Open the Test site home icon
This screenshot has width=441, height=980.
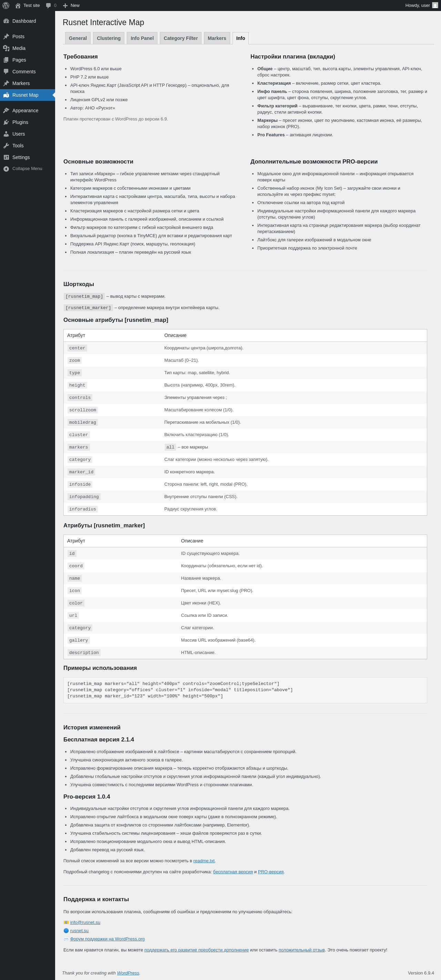click(x=18, y=5)
